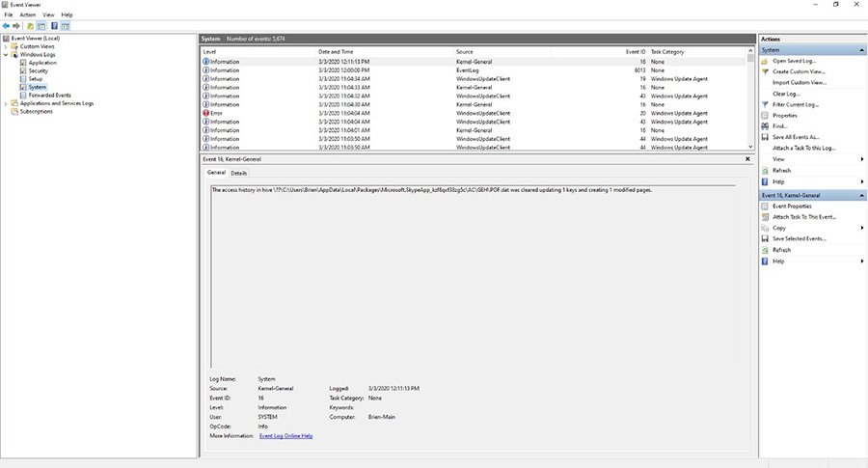This screenshot has height=468, width=868.
Task: Click the Find binoculars icon in Actions
Action: pyautogui.click(x=765, y=125)
